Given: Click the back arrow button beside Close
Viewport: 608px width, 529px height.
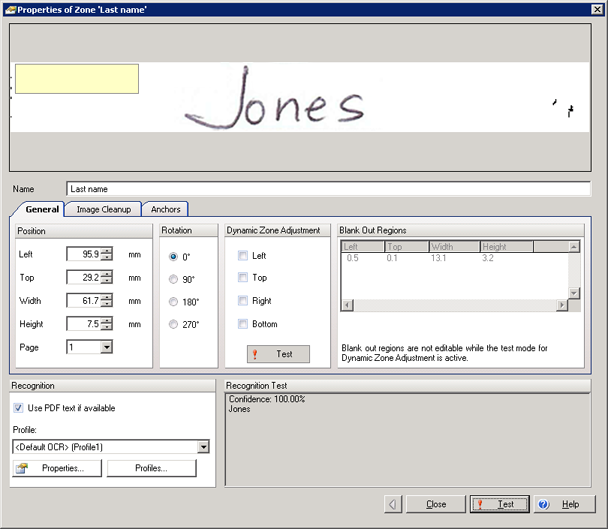Looking at the screenshot, I should click(394, 504).
